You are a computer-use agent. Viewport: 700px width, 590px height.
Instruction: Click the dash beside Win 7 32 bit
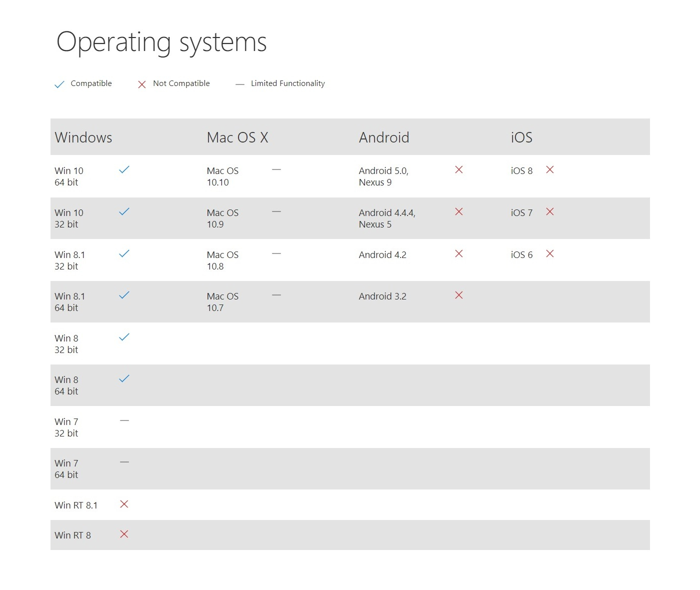click(124, 420)
